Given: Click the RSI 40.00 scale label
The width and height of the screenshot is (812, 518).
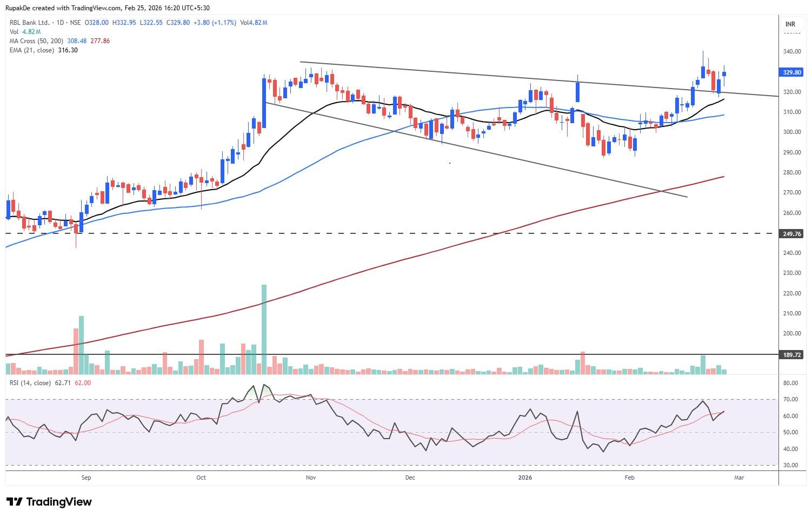Looking at the screenshot, I should tap(790, 449).
